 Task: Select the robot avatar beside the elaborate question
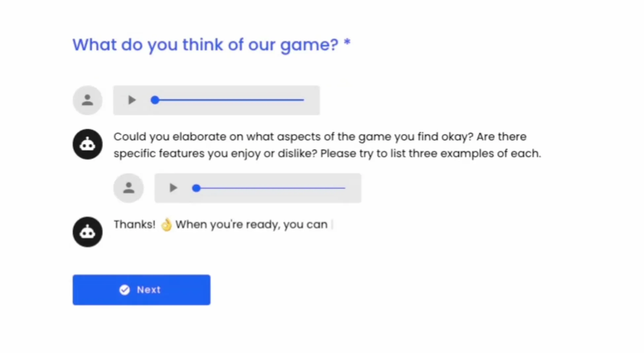pyautogui.click(x=88, y=144)
